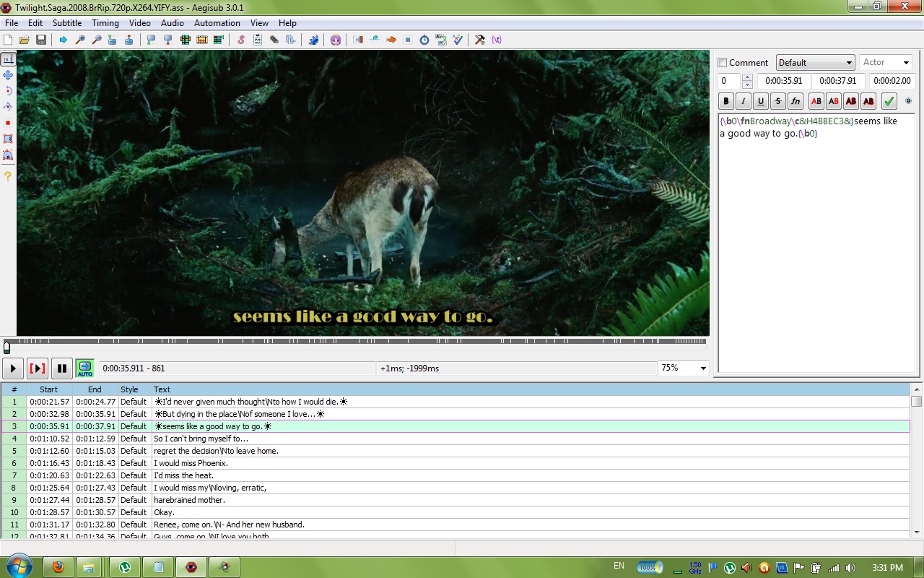The image size is (924, 578).
Task: Enable the Comment checkbox
Action: click(x=723, y=63)
